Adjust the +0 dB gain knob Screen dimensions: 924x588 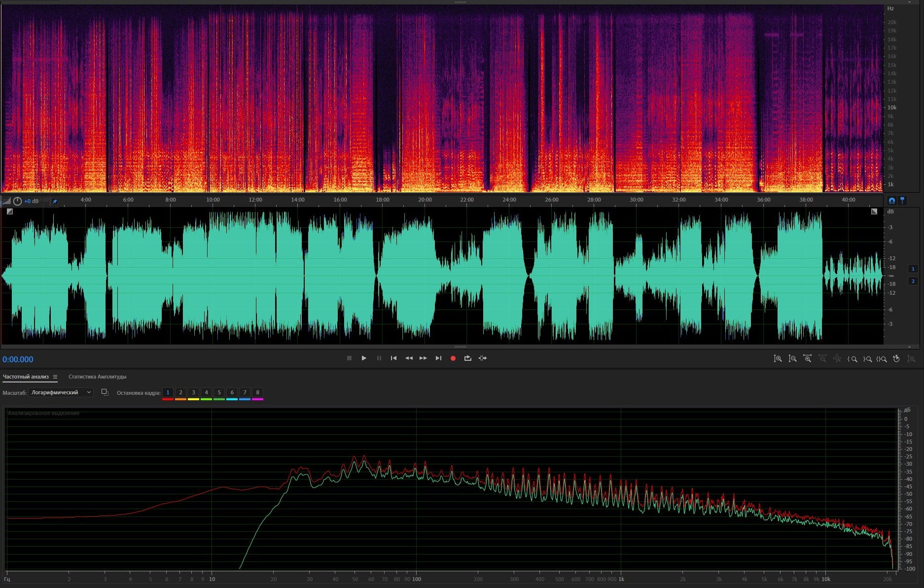(17, 201)
